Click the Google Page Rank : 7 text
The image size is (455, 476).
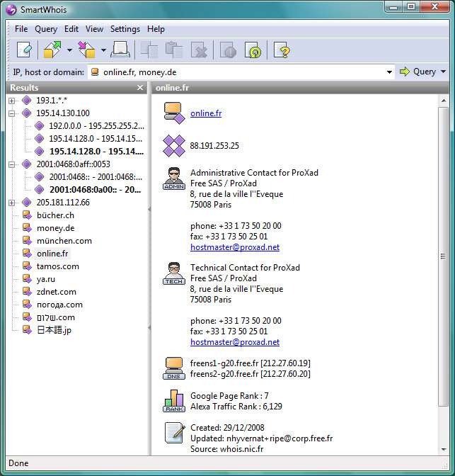point(229,396)
